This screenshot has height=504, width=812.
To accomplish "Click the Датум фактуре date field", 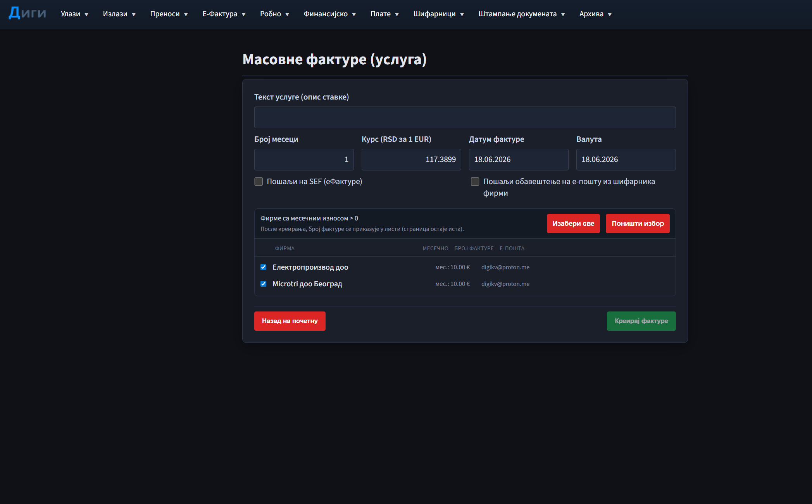I will (x=519, y=160).
